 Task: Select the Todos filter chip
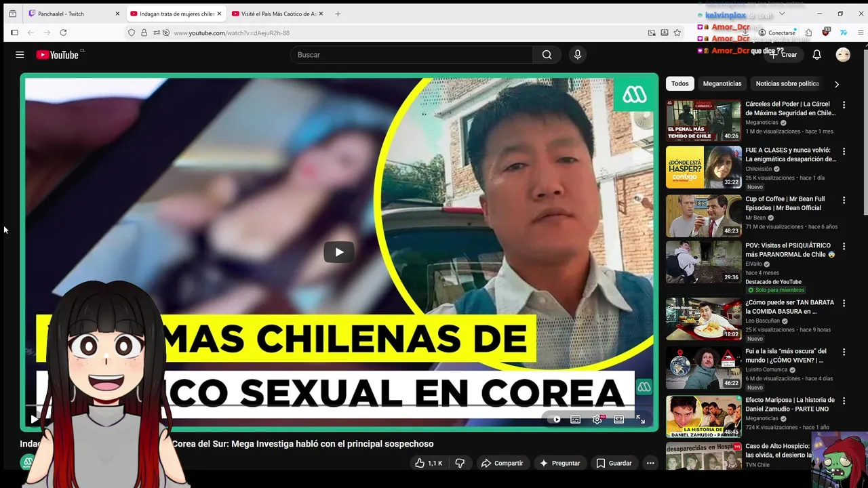click(x=679, y=83)
